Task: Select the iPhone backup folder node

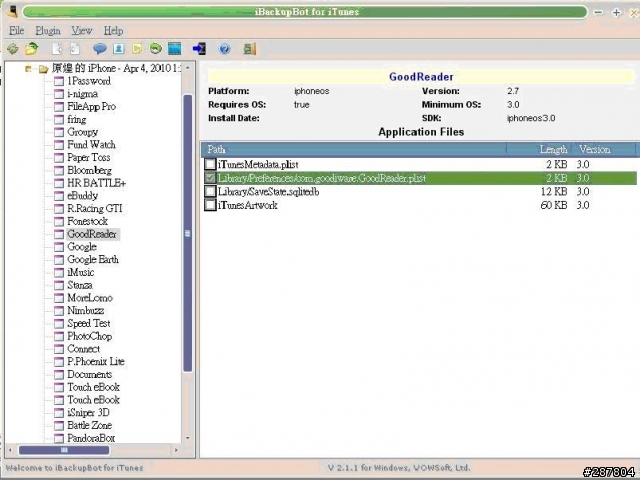Action: tap(116, 68)
